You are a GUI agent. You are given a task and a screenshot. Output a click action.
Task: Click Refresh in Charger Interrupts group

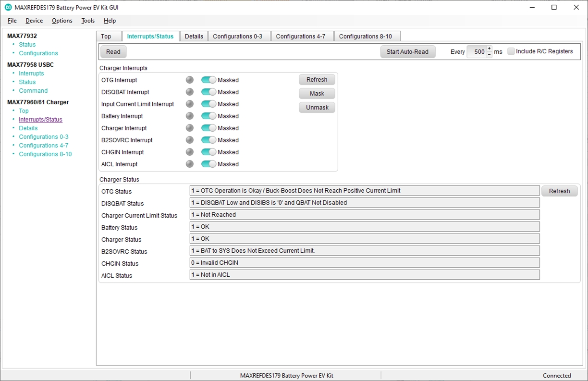click(317, 80)
